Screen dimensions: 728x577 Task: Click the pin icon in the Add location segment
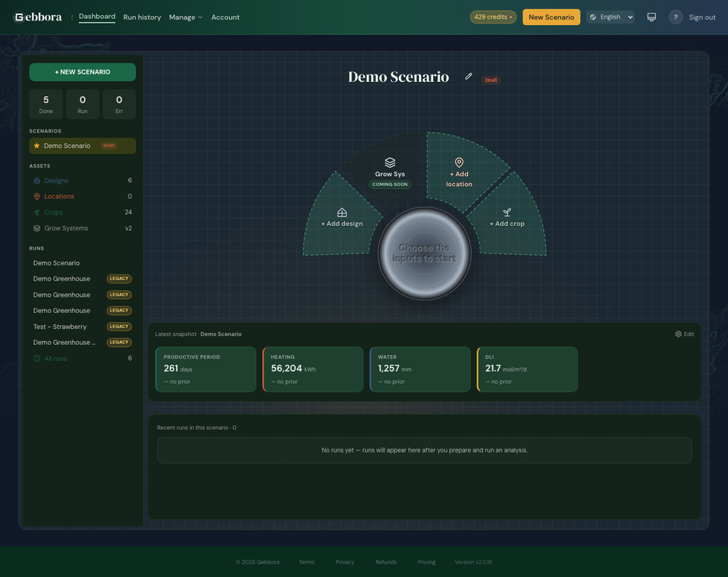460,162
